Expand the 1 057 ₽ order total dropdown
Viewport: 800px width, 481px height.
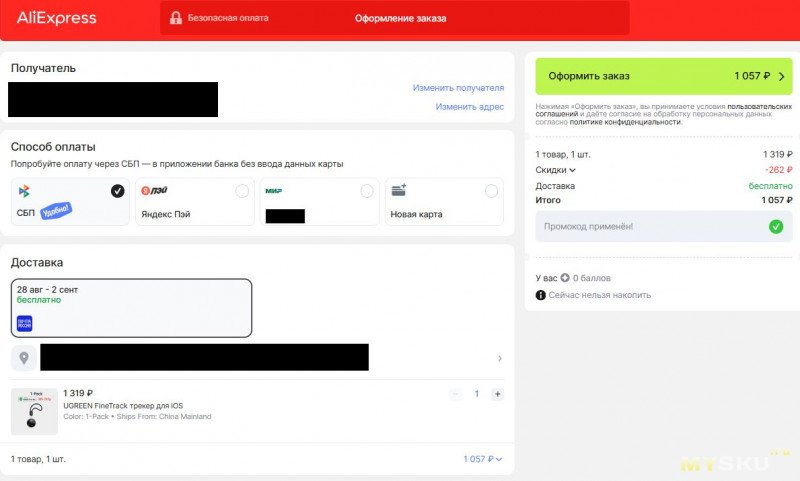pyautogui.click(x=483, y=459)
